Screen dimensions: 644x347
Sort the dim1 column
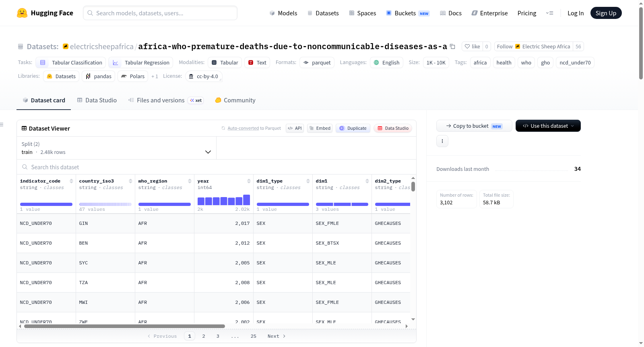point(367,181)
